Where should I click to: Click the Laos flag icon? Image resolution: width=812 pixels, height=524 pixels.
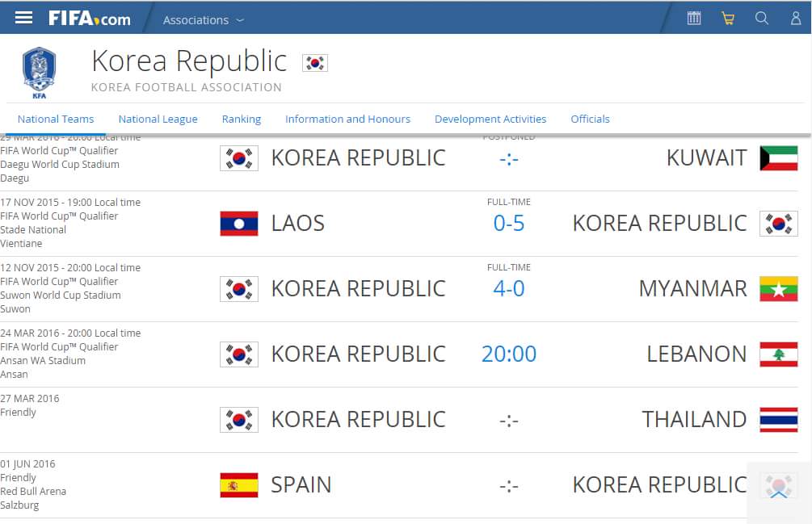239,224
